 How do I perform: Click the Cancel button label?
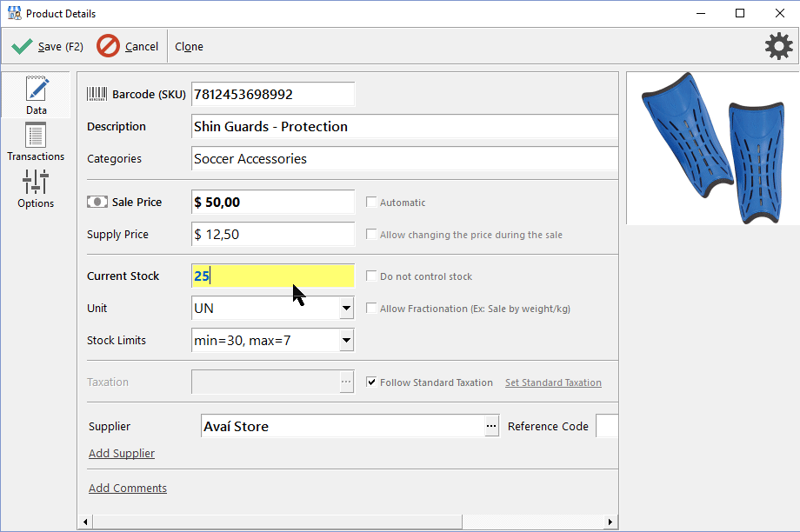click(x=142, y=47)
